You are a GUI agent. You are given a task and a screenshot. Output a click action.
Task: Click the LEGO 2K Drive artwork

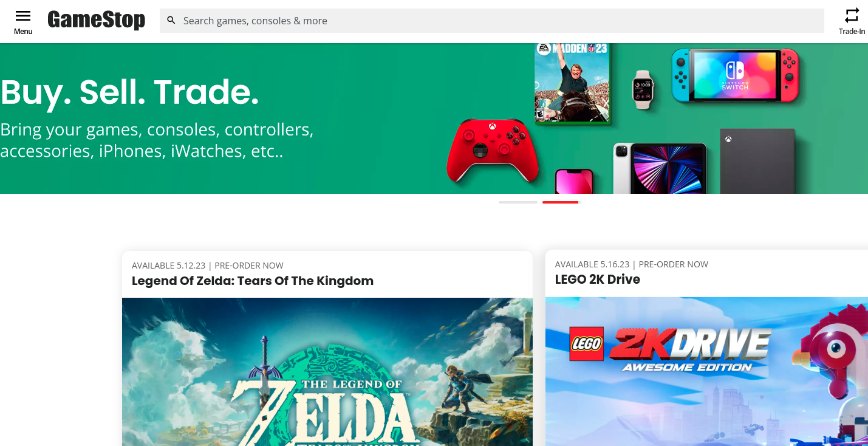[706, 371]
